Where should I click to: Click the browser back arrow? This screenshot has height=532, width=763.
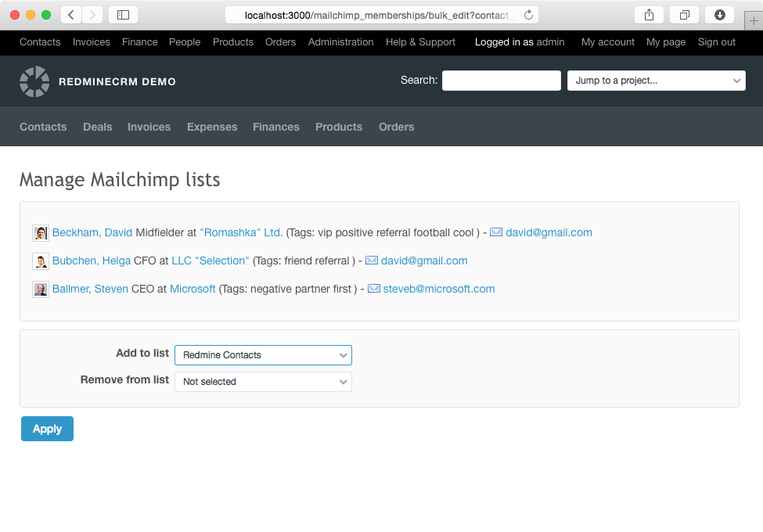[x=71, y=15]
